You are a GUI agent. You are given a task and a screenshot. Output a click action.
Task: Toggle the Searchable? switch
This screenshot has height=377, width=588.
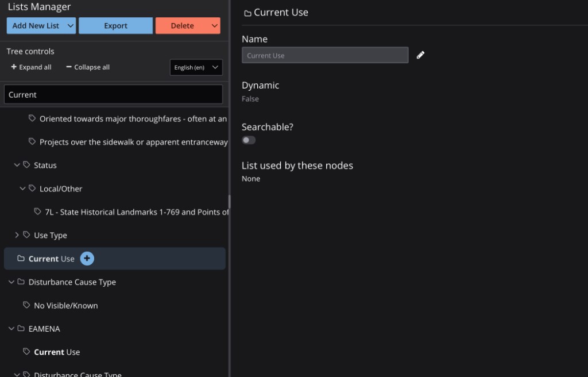[249, 140]
